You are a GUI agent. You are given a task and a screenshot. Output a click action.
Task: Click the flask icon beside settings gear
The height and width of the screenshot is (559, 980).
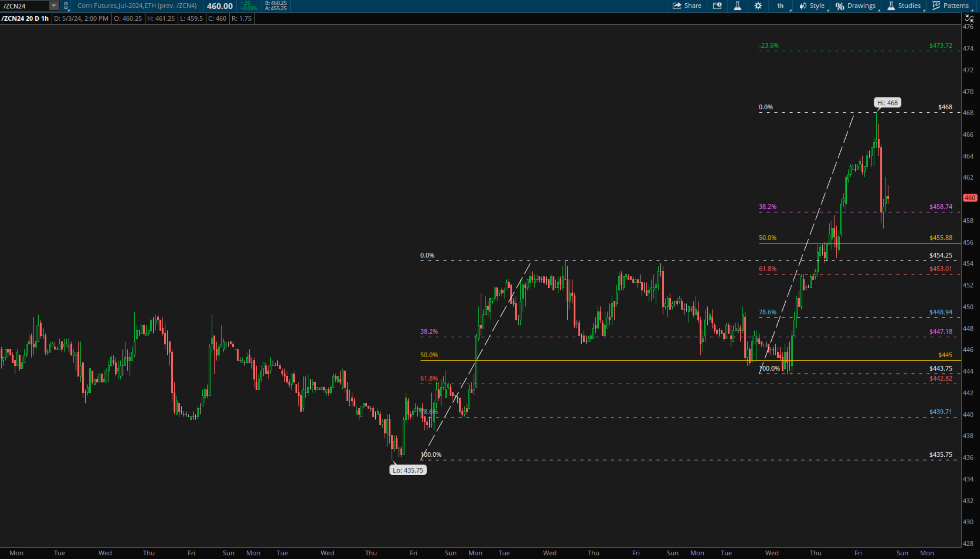point(737,6)
